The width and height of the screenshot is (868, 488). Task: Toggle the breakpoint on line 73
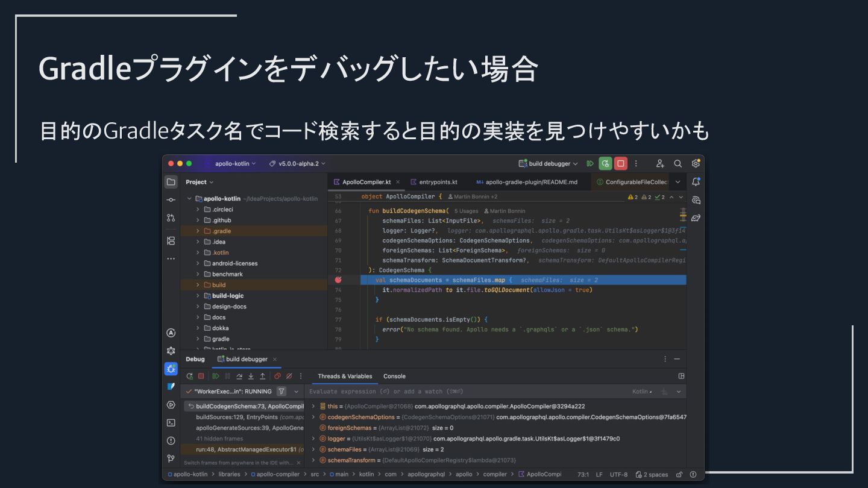coord(338,280)
